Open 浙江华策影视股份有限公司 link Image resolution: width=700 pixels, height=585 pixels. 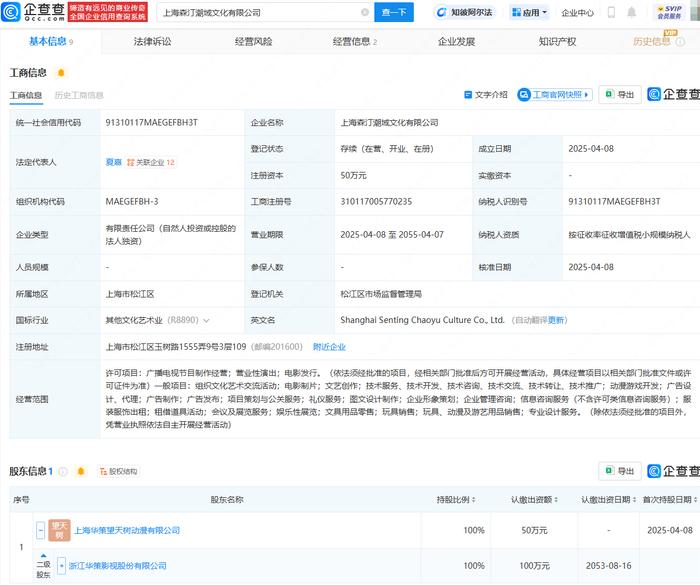coord(117,566)
